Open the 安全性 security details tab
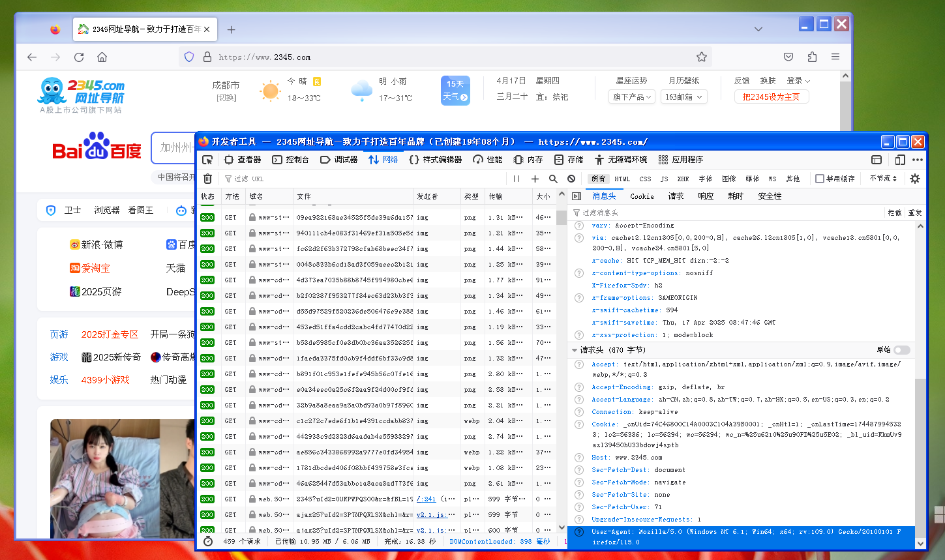Viewport: 945px width, 560px height. pos(770,196)
